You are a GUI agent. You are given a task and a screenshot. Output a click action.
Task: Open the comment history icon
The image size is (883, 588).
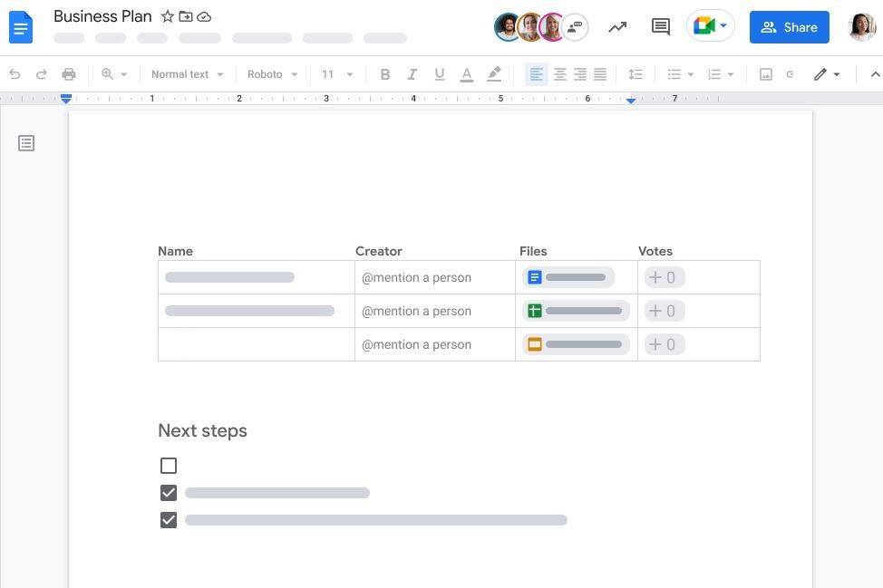[661, 27]
